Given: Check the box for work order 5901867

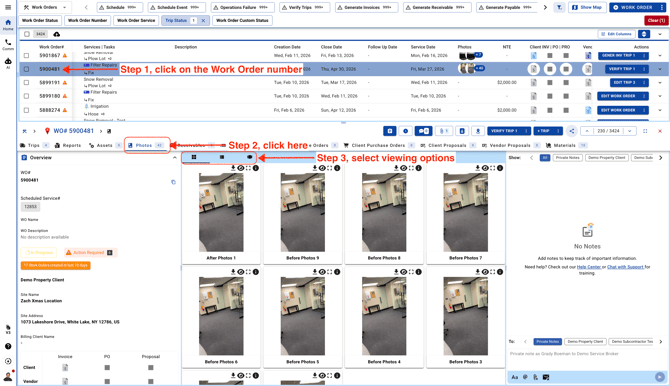Looking at the screenshot, I should tap(26, 56).
